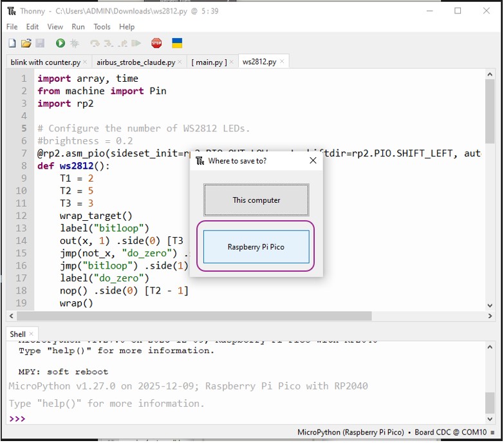Viewport: 504px width, 443px height.
Task: Open the File menu
Action: click(12, 26)
